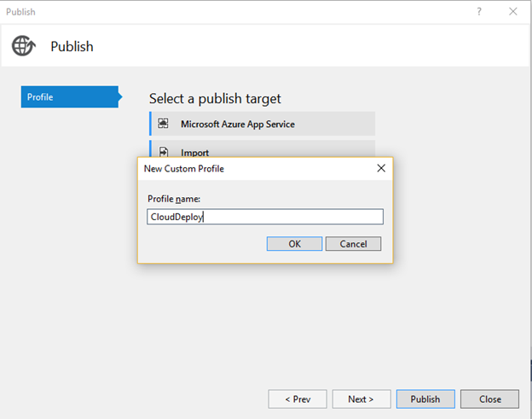The image size is (532, 419).
Task: Choose Microsoft Azure App Service target
Action: 263,124
